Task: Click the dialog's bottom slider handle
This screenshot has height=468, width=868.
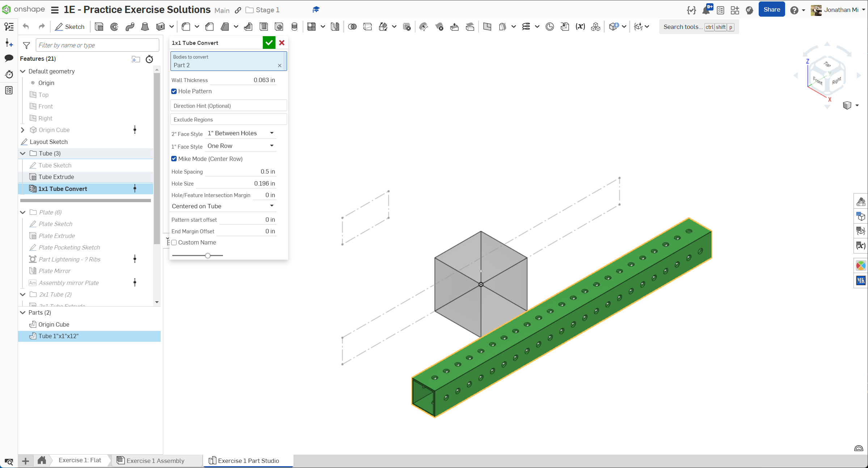Action: (208, 256)
